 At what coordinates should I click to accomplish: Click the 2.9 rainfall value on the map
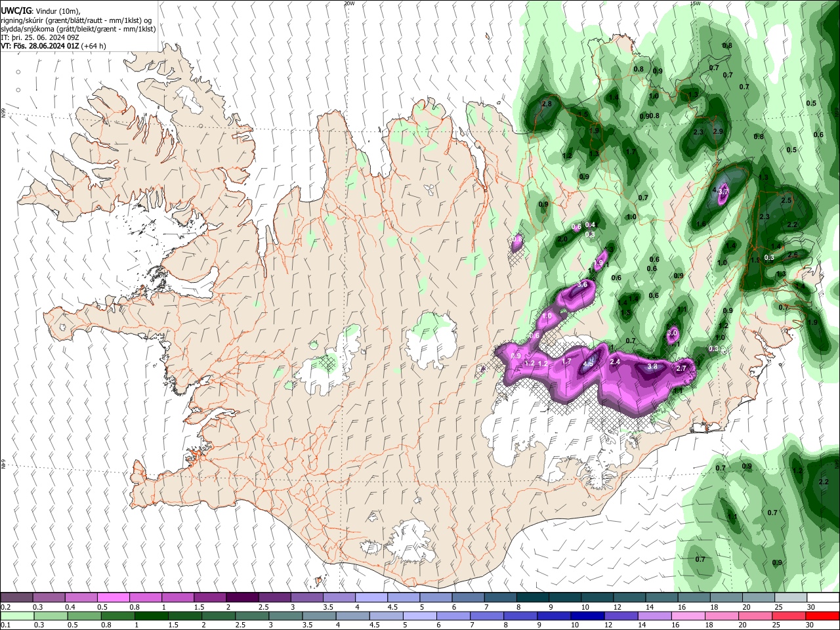[x=718, y=132]
